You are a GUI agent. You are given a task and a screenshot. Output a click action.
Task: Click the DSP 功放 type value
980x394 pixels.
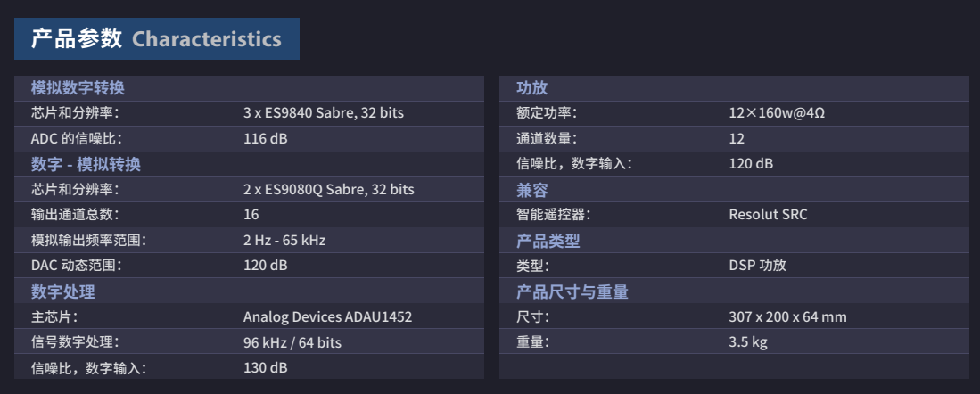coord(757,266)
